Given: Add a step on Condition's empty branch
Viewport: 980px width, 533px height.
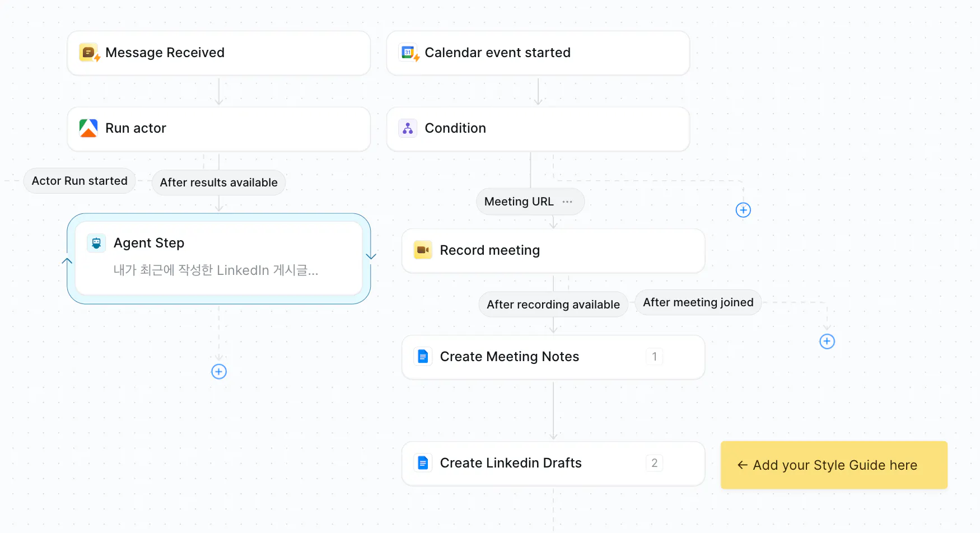Looking at the screenshot, I should tap(743, 210).
